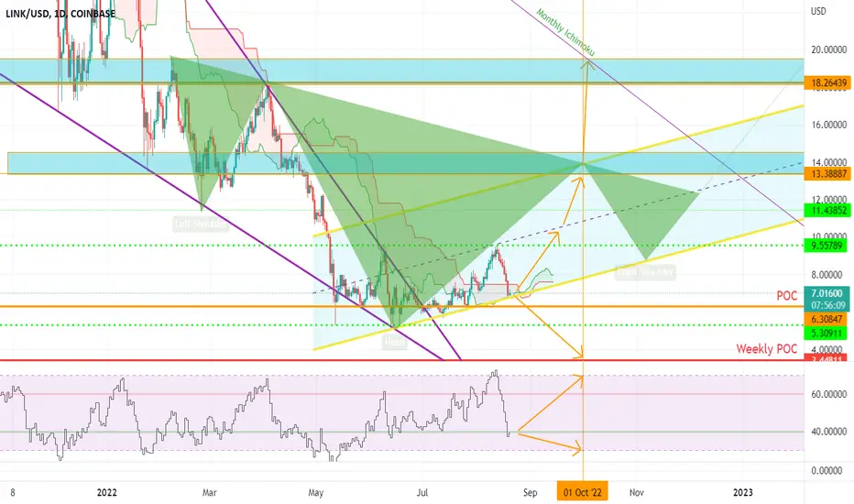
Task: Select the 6.30847 orange price label
Action: tap(827, 319)
